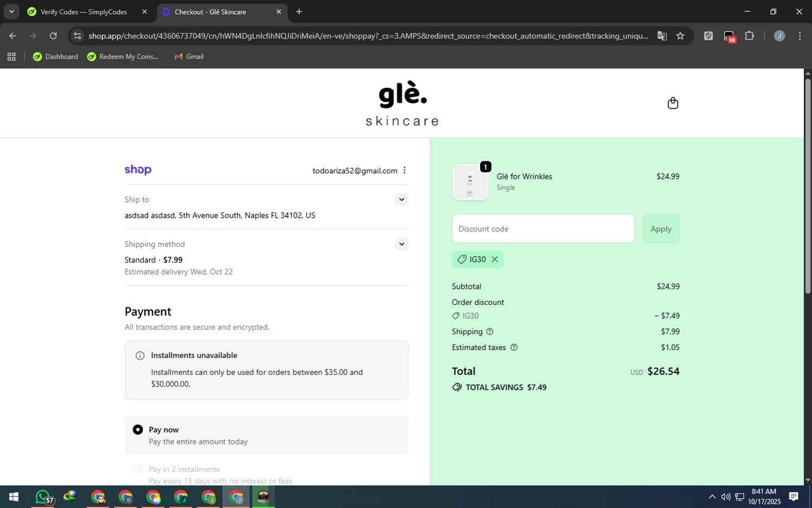Open the Dashboard bookmark
This screenshot has width=812, height=508.
(56, 56)
